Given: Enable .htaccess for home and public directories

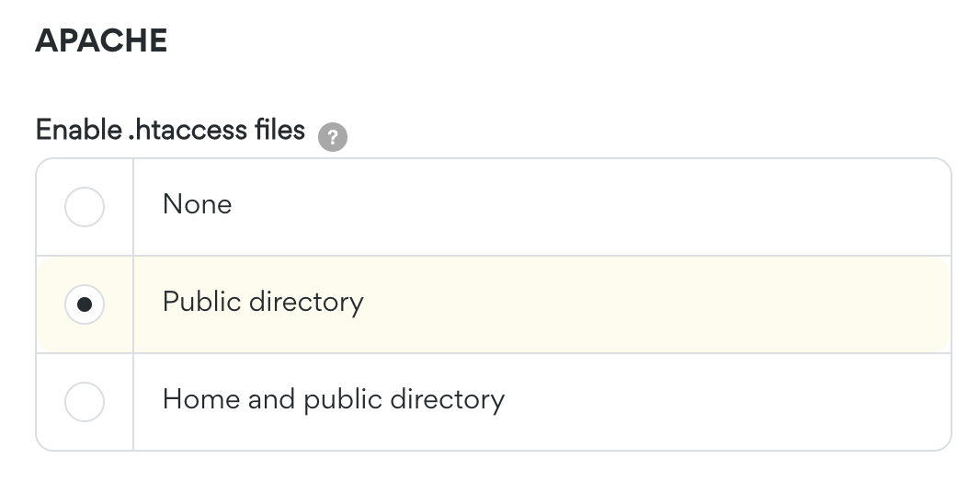Looking at the screenshot, I should pos(85,402).
